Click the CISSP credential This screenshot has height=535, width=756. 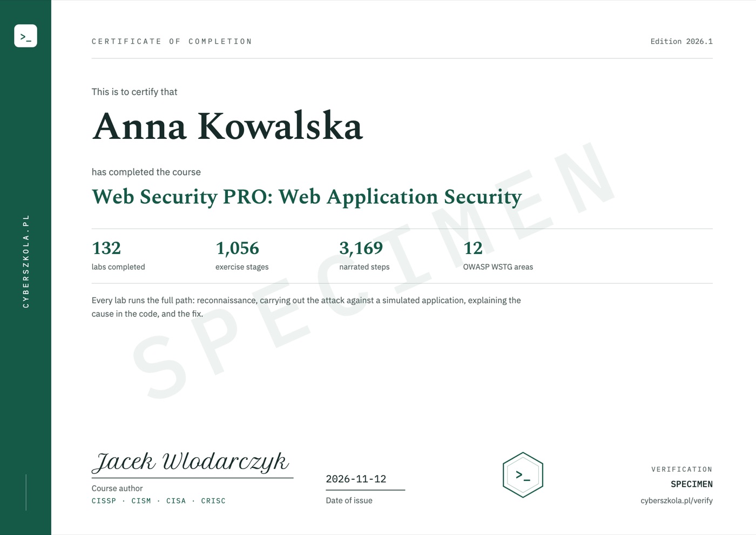tap(104, 501)
